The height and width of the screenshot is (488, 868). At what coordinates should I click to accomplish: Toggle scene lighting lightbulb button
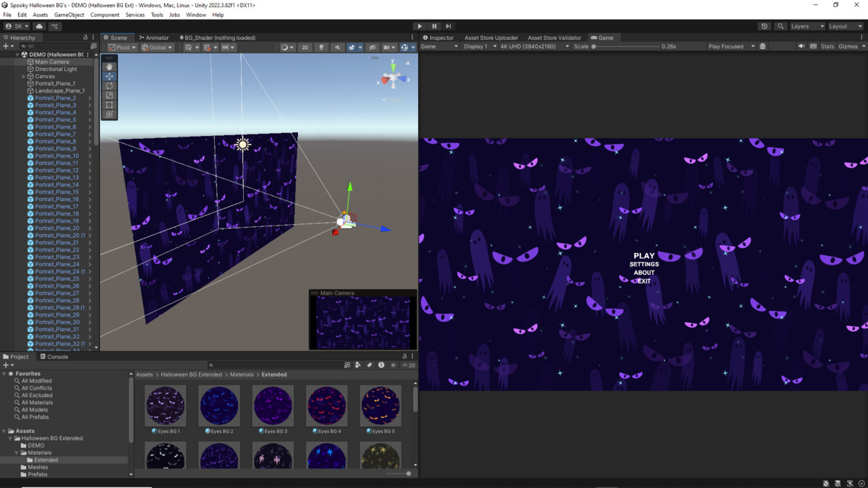[321, 48]
